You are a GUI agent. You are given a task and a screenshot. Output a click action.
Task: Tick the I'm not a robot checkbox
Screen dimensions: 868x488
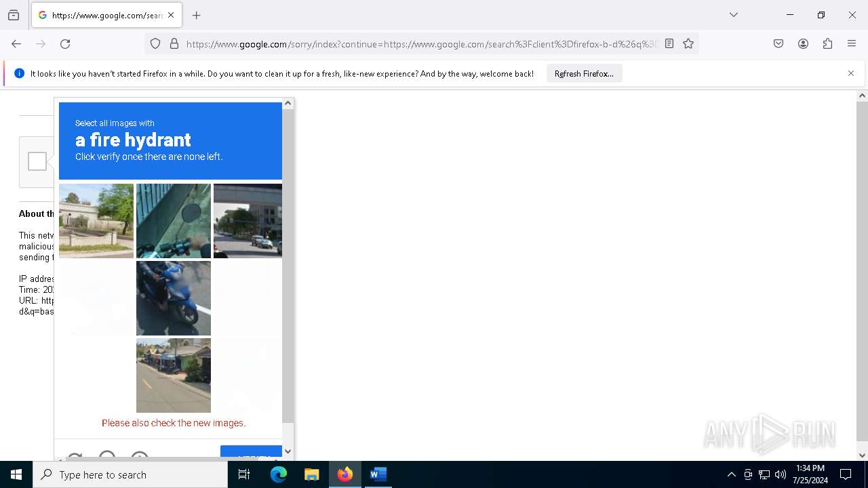point(37,161)
